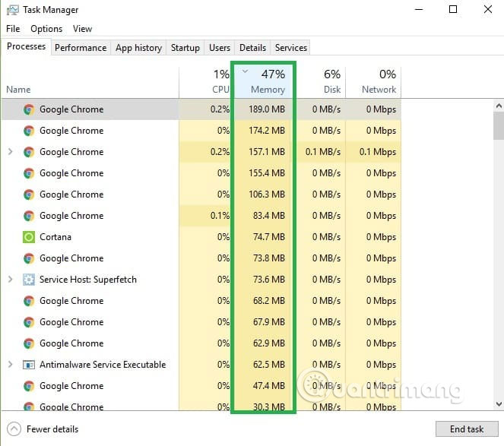Sort by the Memory column header
The height and width of the screenshot is (446, 504).
point(264,82)
